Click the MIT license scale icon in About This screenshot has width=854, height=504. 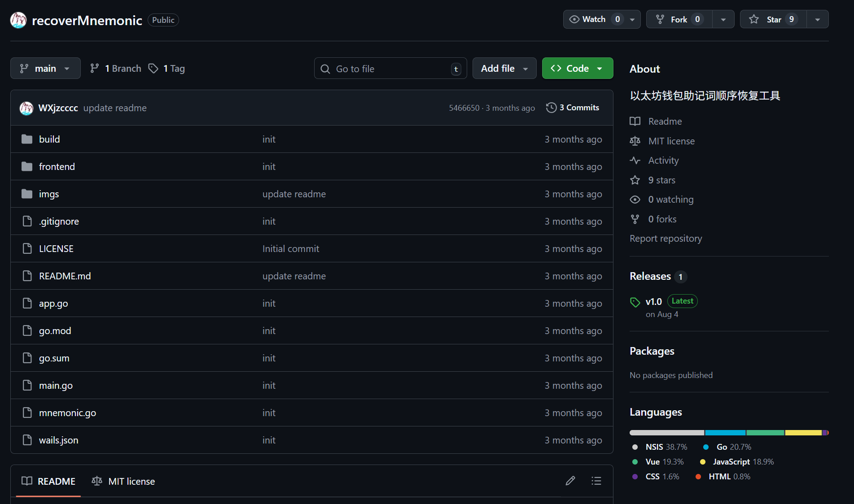tap(635, 141)
